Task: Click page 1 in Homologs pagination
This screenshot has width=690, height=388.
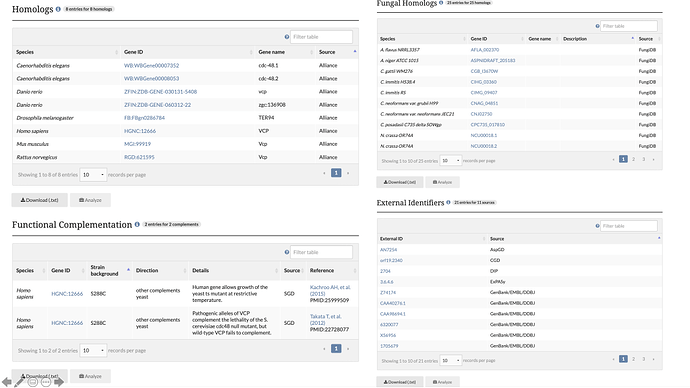Action: point(336,173)
